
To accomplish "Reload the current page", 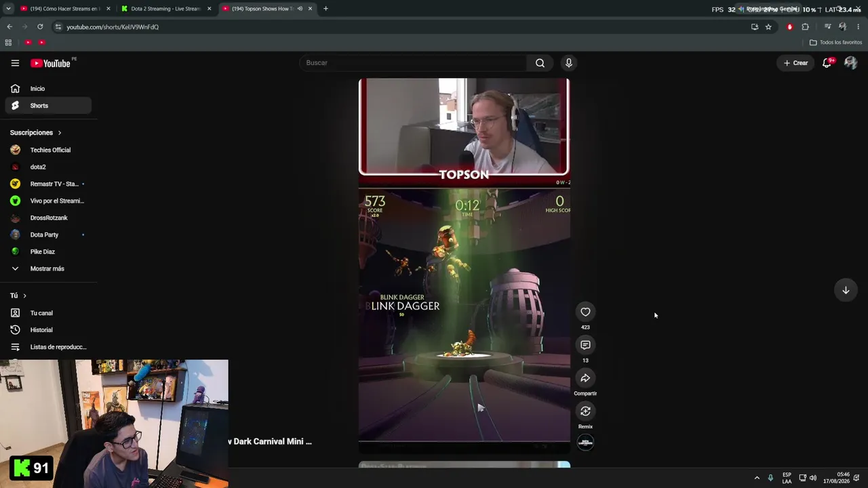I will [40, 27].
